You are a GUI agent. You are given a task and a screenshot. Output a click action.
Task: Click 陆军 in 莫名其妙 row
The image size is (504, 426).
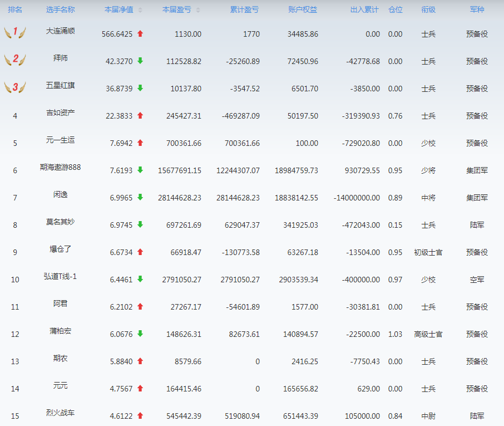tap(477, 225)
